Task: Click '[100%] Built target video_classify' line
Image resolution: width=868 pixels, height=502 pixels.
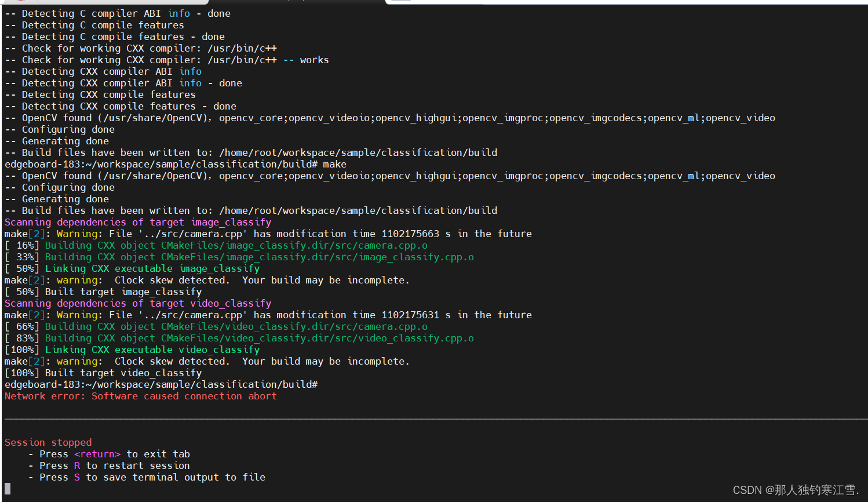Action: [x=103, y=373]
